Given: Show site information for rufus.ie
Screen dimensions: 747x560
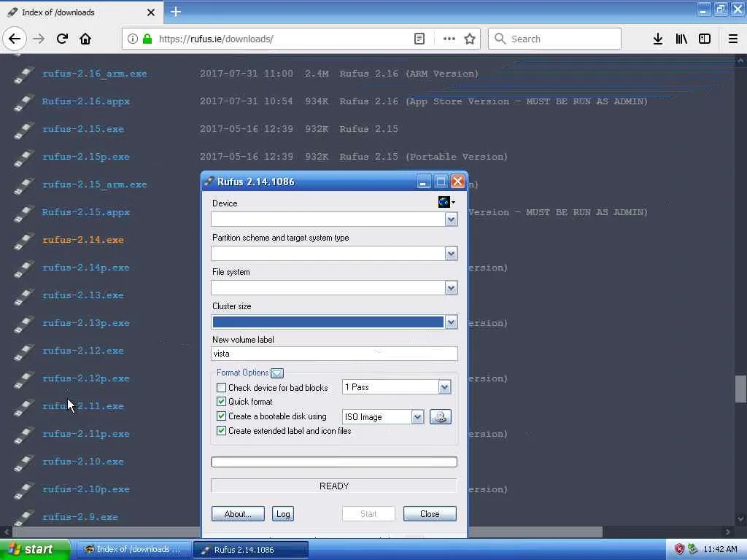Looking at the screenshot, I should 133,39.
